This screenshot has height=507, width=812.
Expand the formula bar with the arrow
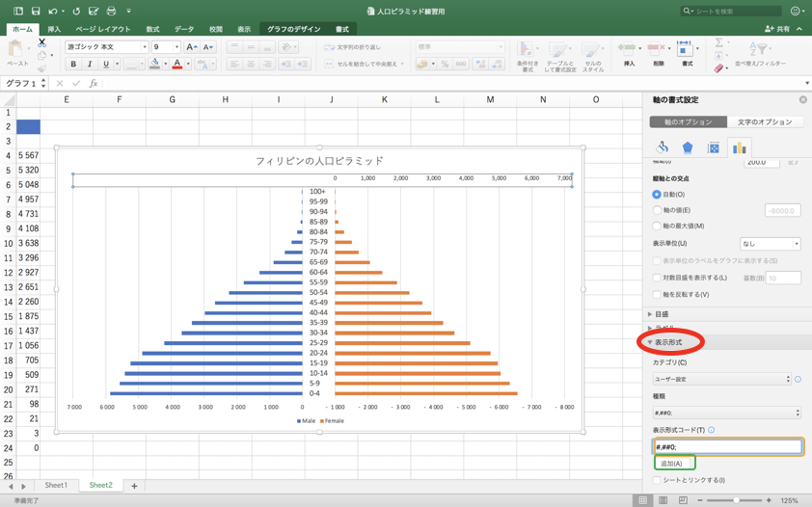click(x=807, y=83)
